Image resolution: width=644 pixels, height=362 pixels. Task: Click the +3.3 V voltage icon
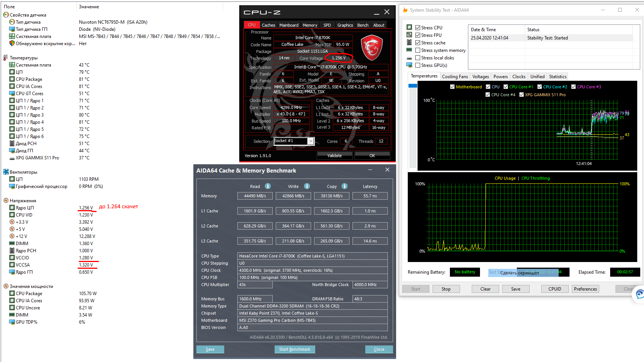pos(12,222)
